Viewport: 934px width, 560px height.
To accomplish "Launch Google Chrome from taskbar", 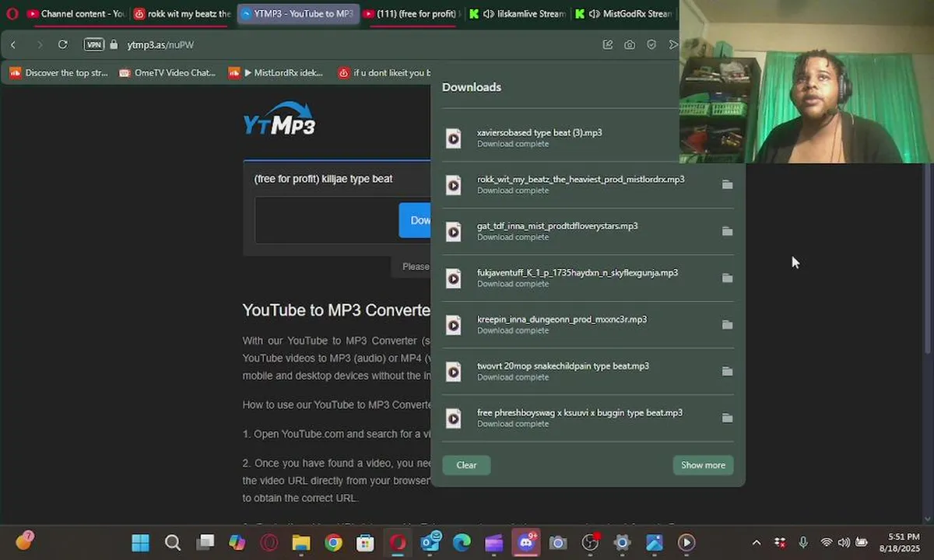I will coord(333,543).
